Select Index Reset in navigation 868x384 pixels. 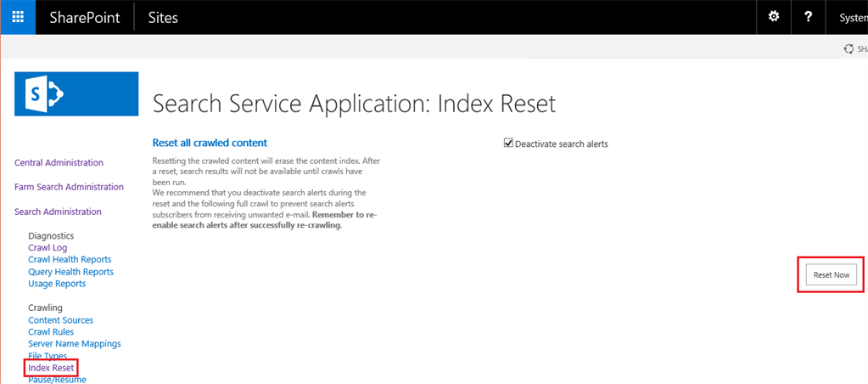[x=51, y=367]
